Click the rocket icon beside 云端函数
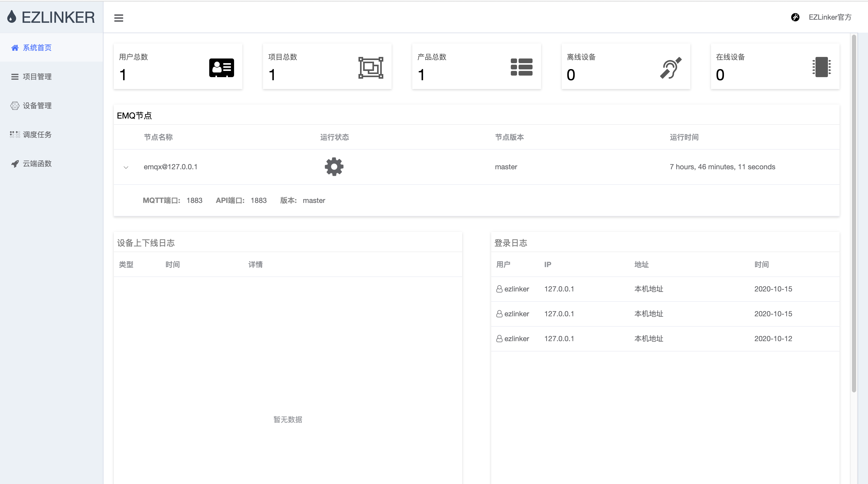The width and height of the screenshot is (868, 484). pyautogui.click(x=15, y=164)
